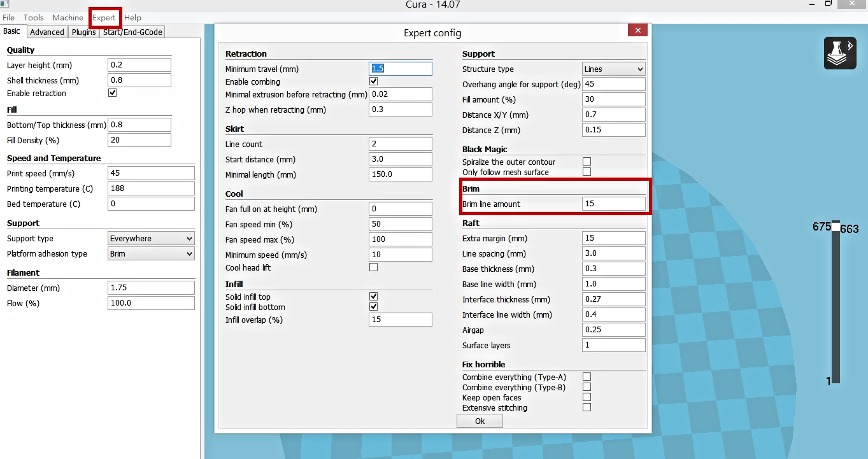
Task: Switch to the Advanced tab
Action: (x=47, y=32)
